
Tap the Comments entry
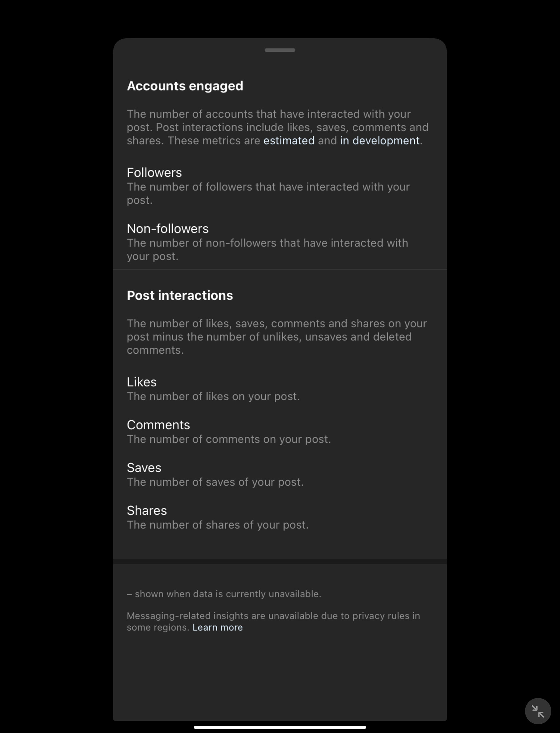click(280, 432)
